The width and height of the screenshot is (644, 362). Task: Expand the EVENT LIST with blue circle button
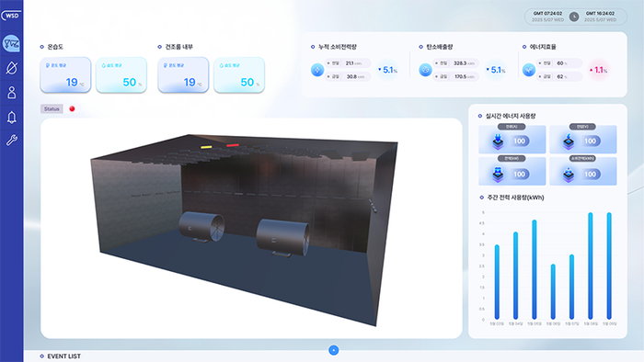[333, 350]
